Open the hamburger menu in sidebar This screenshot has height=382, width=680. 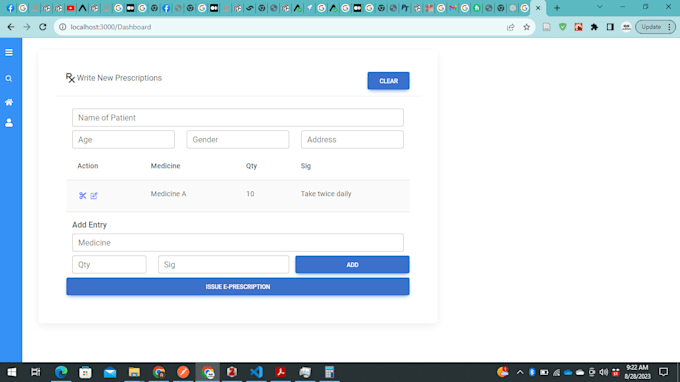[9, 52]
